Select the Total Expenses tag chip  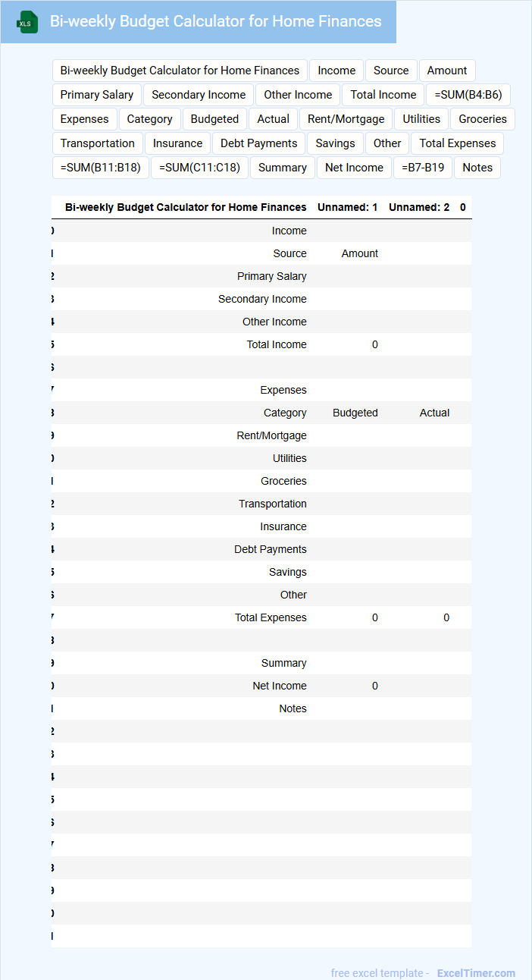457,143
